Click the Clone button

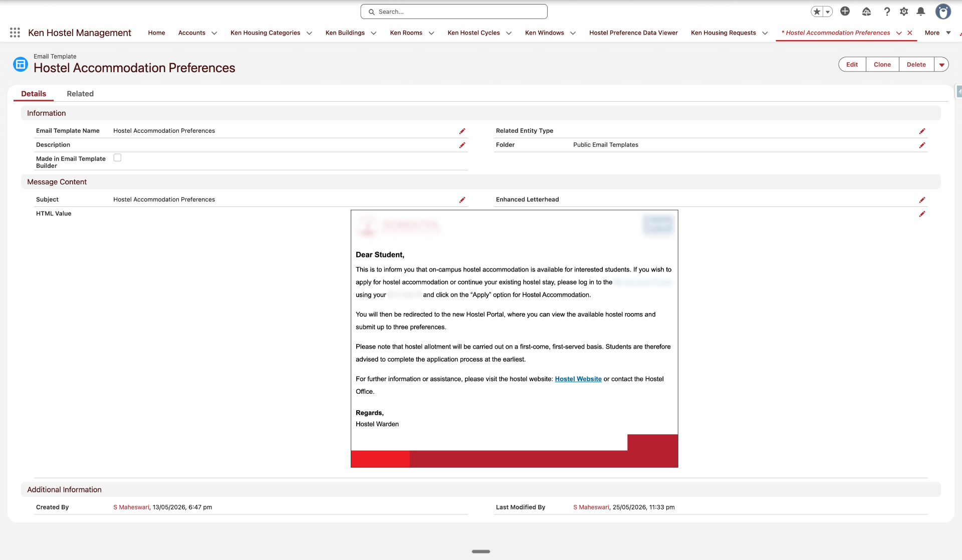point(882,65)
